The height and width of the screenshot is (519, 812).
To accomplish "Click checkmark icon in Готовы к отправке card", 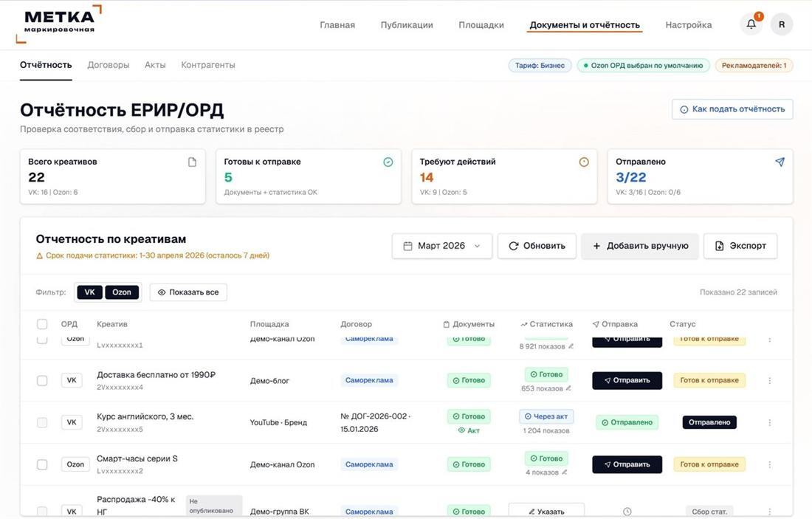I will [388, 162].
